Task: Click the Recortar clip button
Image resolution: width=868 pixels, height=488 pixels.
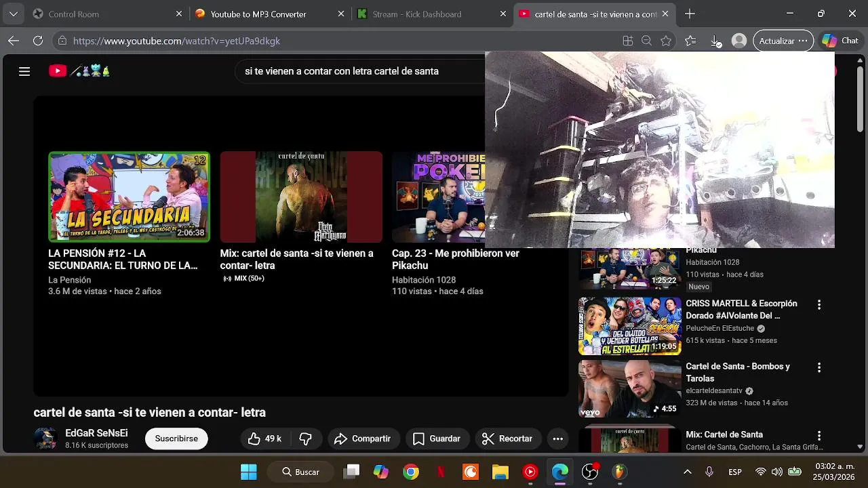Action: [508, 439]
